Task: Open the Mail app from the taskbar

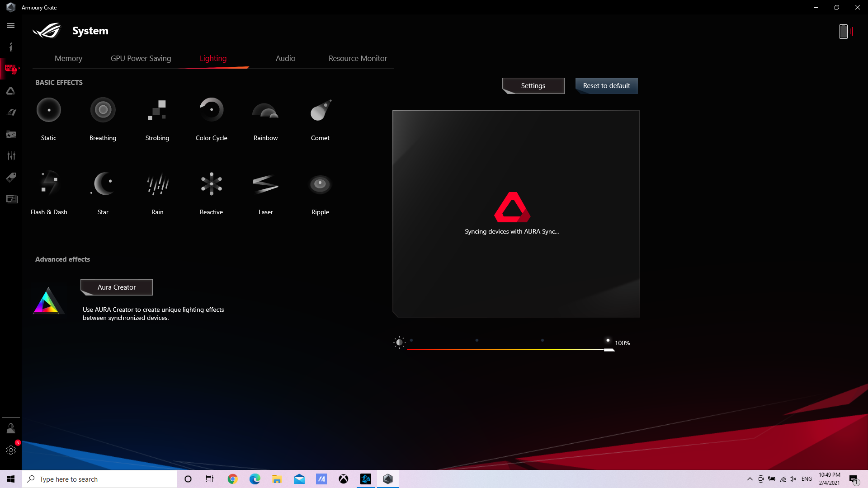Action: tap(299, 479)
